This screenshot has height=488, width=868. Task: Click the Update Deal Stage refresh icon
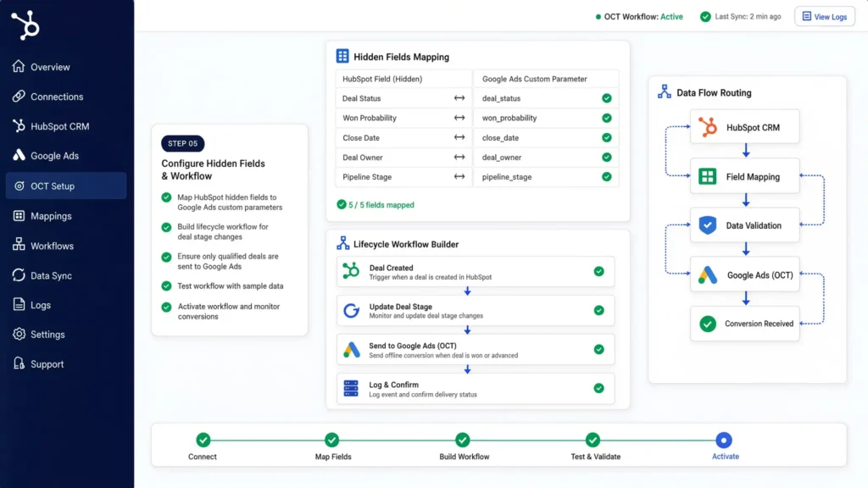click(x=351, y=310)
